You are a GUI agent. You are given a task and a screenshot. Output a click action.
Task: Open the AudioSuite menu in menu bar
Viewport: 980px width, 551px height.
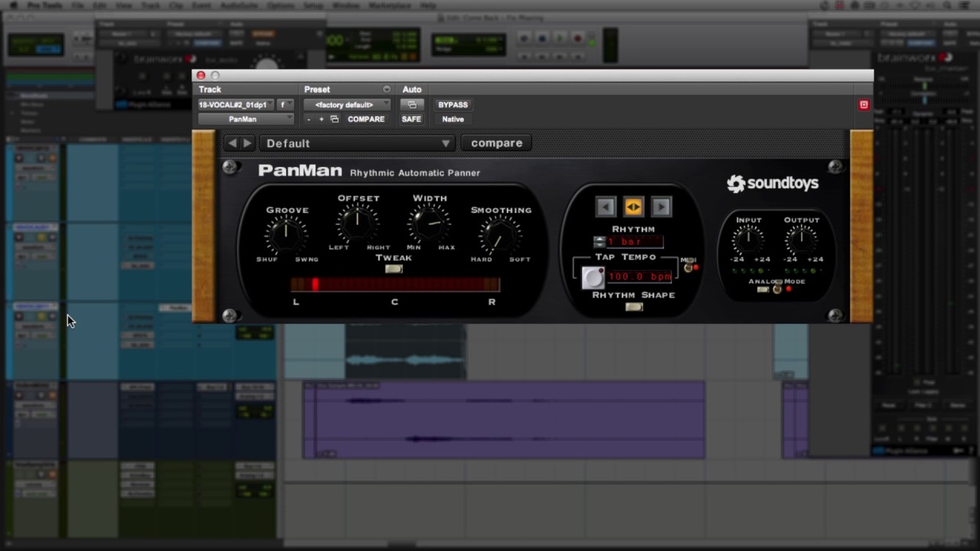pos(238,5)
